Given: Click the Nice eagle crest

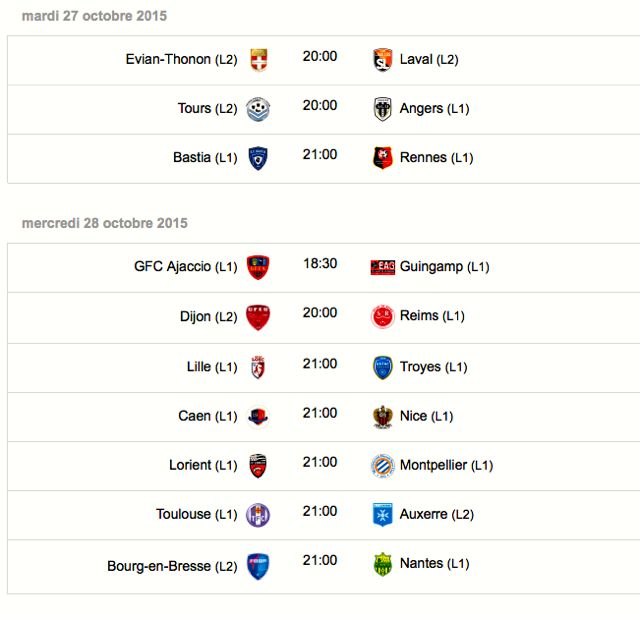Looking at the screenshot, I should coord(382,417).
